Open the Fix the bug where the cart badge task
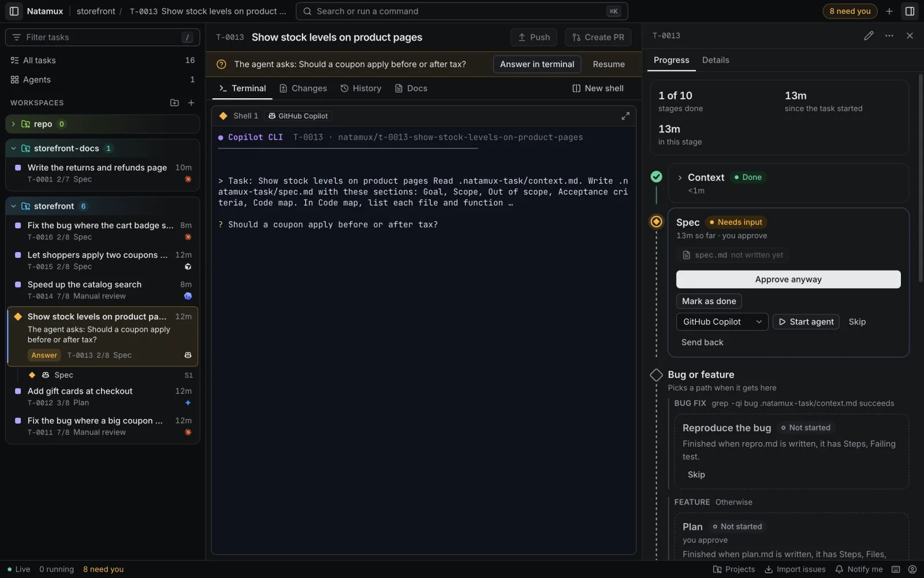Viewport: 924px width, 578px height. [103, 231]
